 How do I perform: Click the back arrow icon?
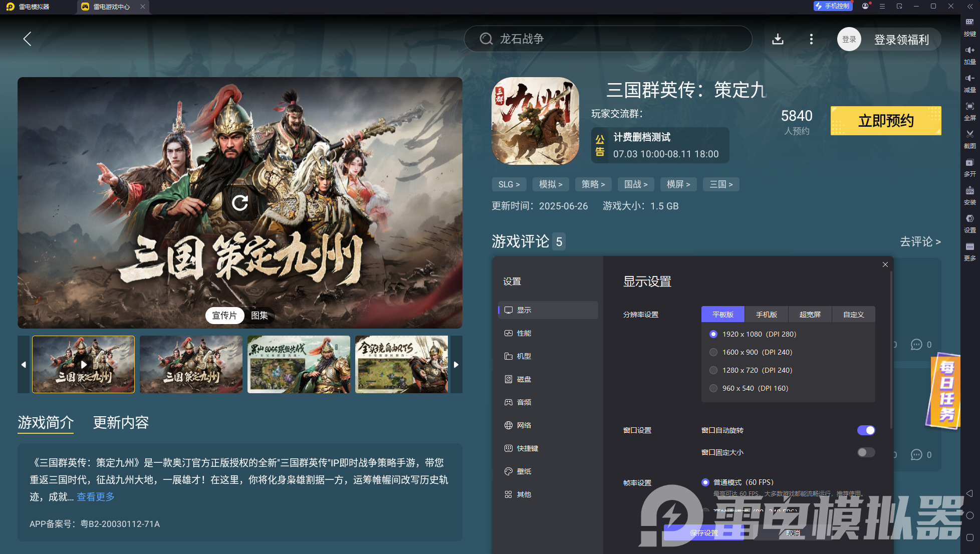[x=28, y=39]
